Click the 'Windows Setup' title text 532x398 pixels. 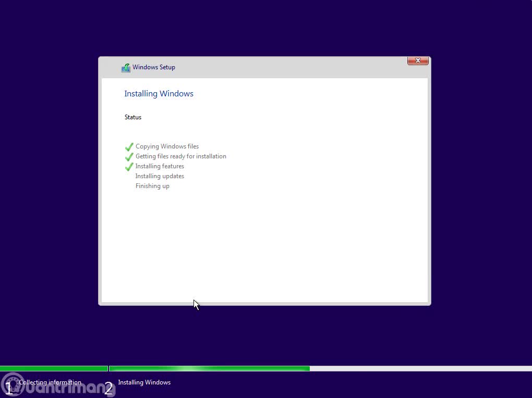tap(154, 67)
